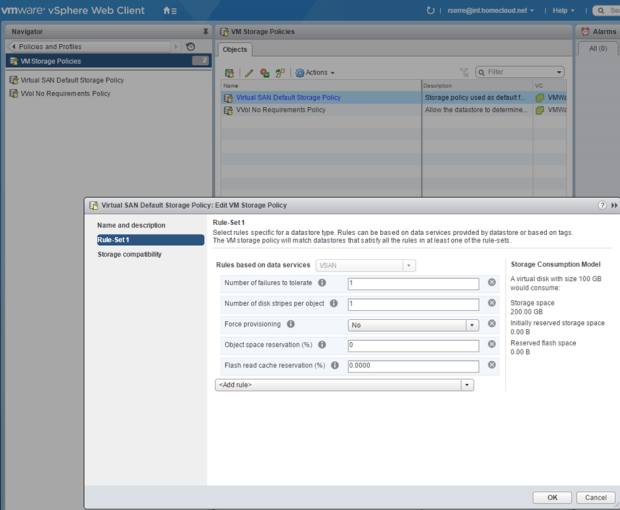Click the vSphere home icon in header

click(168, 10)
